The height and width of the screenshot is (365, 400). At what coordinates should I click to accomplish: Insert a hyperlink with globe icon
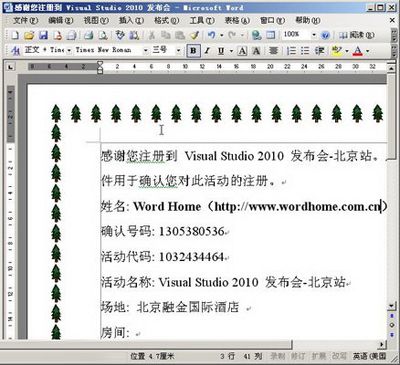tap(256, 35)
